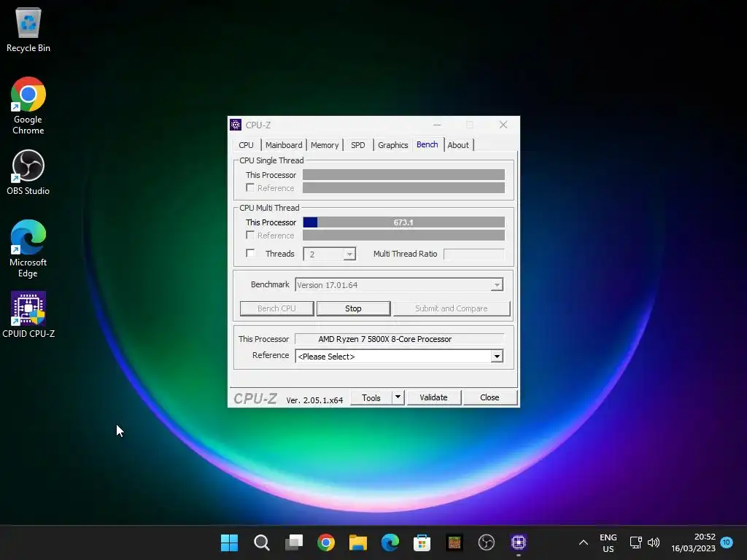
Task: Open network status tray icon
Action: point(635,542)
